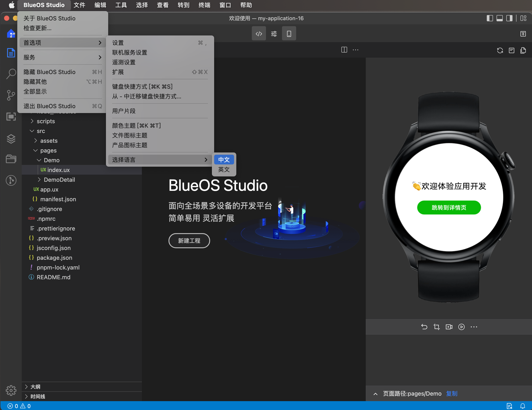
Task: Open the pages copy icon in preview header
Action: click(x=523, y=50)
